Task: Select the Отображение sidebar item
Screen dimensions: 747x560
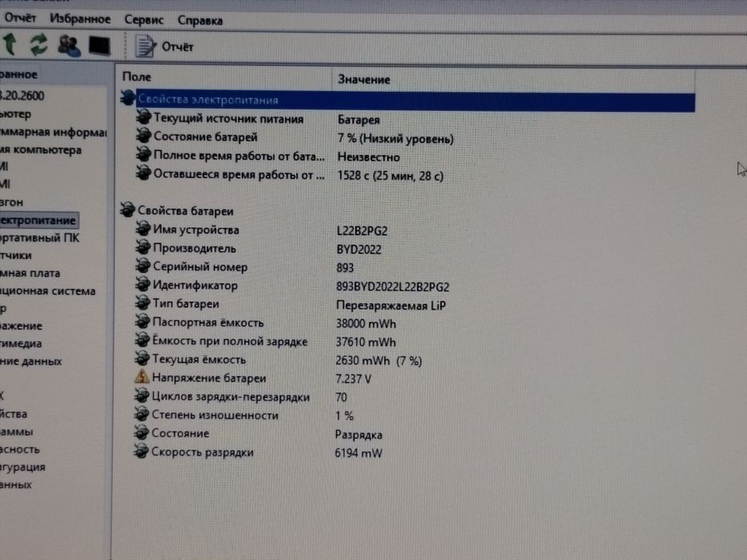Action: click(22, 326)
